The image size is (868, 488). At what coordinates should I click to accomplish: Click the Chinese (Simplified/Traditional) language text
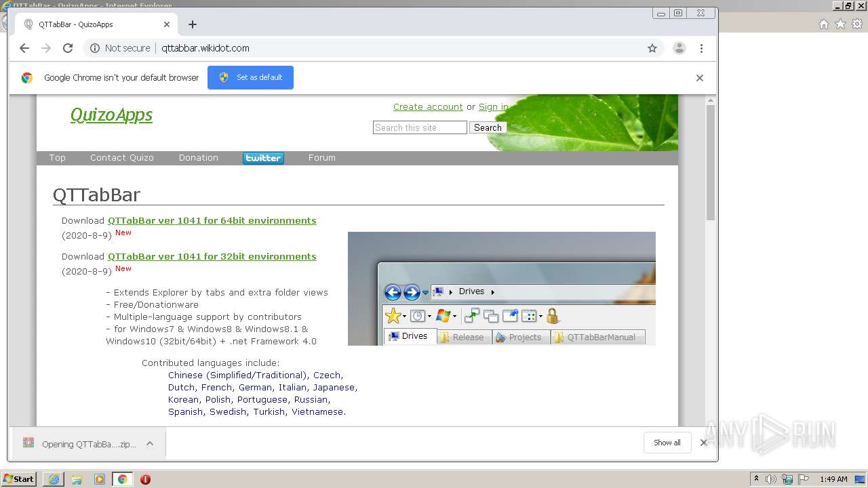[x=239, y=375]
